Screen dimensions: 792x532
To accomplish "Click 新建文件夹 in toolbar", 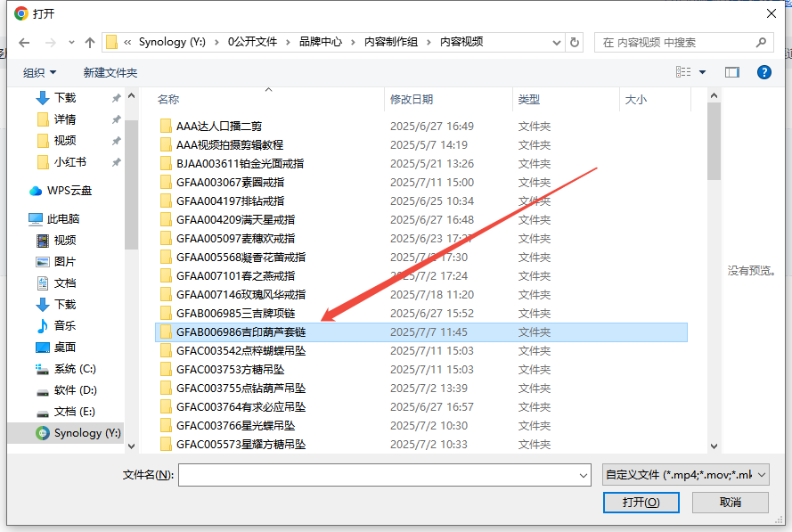I will pos(110,72).
